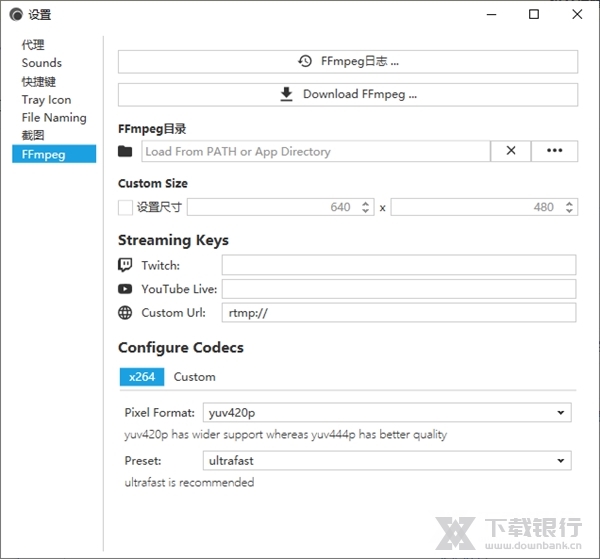Open the Pixel Format yuv420p dropdown
Screen dimensions: 600x559
click(387, 412)
